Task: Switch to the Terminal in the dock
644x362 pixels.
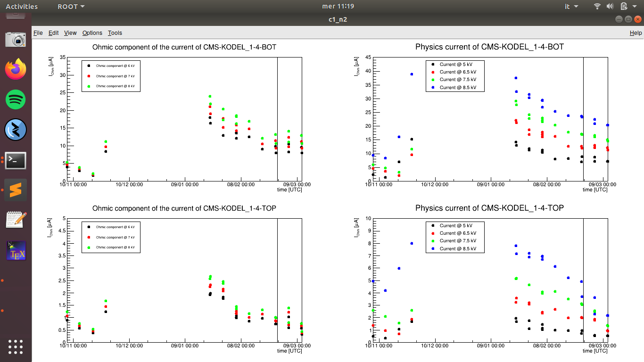Action: point(16,161)
